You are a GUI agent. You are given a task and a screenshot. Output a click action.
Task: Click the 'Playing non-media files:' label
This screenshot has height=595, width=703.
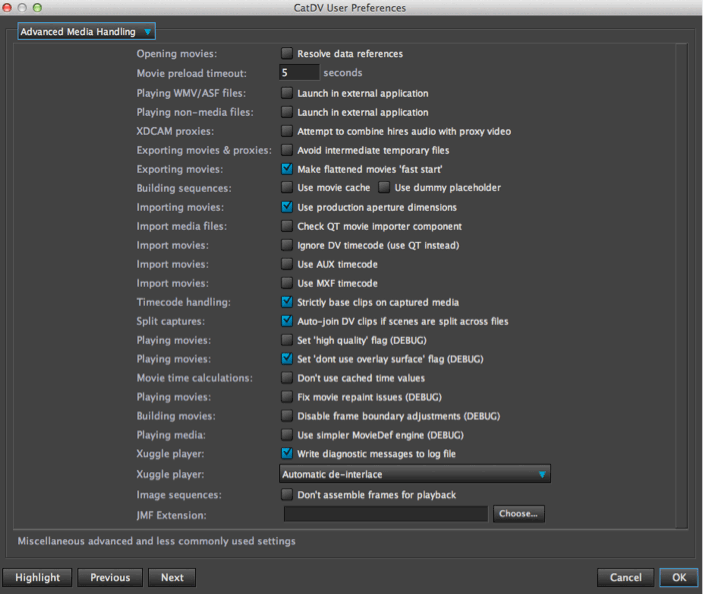[x=195, y=112]
